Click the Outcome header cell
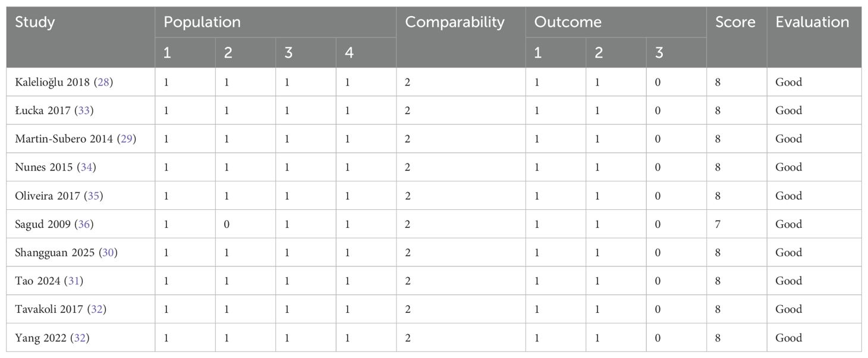The width and height of the screenshot is (868, 358). pos(568,23)
